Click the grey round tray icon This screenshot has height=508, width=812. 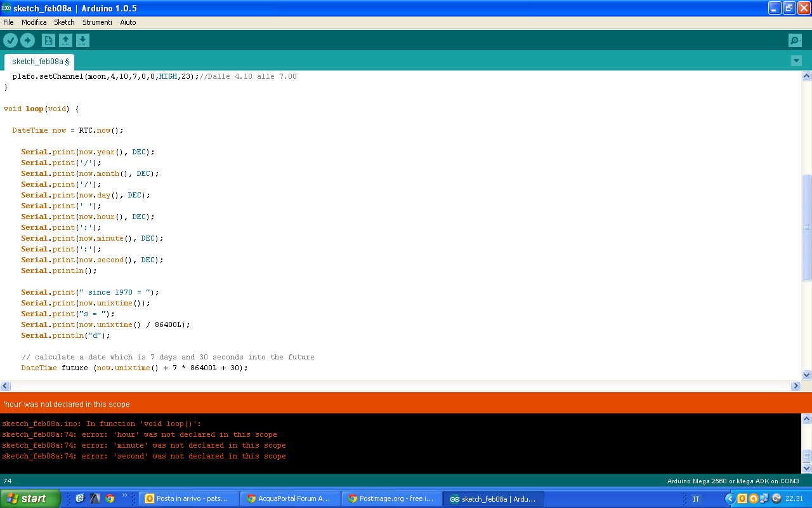pyautogui.click(x=776, y=498)
